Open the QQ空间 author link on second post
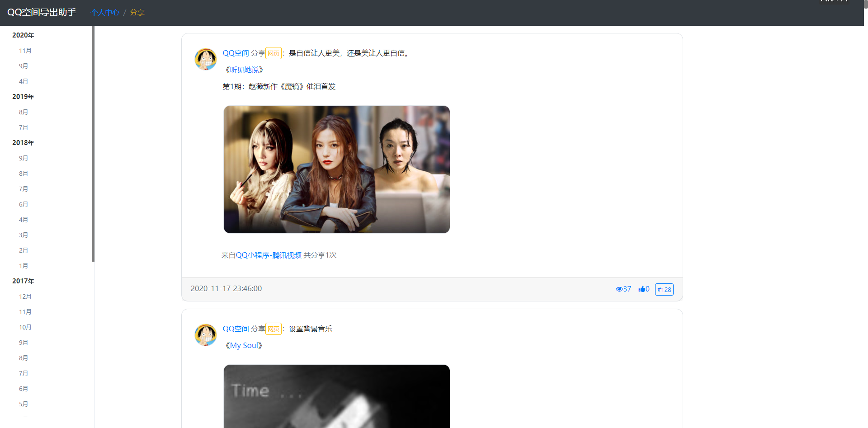This screenshot has height=428, width=868. pyautogui.click(x=236, y=329)
